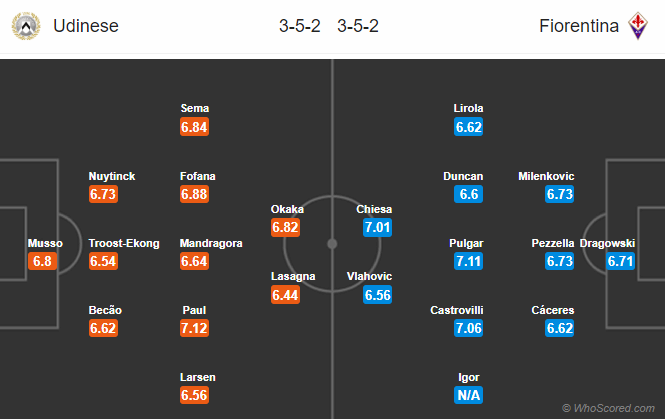Select the Troost-Ekong player name
Viewport: 665px width, 419px height.
124,243
